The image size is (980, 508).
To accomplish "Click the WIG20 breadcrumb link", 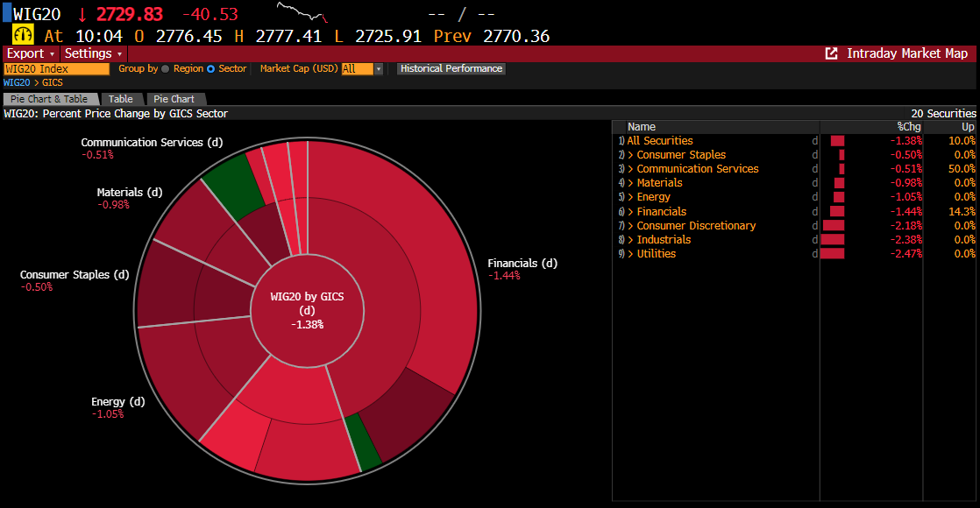I will (x=17, y=82).
